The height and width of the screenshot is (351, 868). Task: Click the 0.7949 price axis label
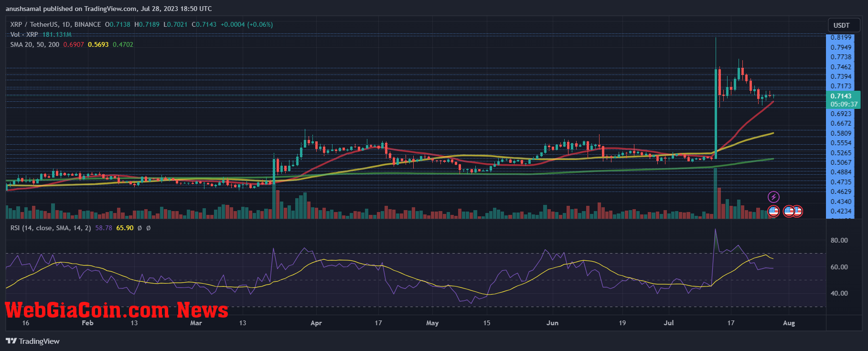[x=841, y=47]
